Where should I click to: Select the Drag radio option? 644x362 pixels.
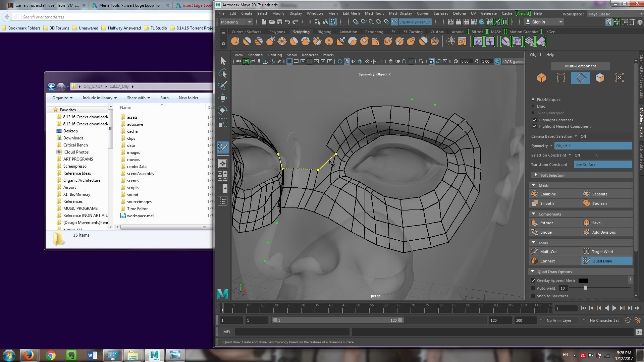coord(533,106)
